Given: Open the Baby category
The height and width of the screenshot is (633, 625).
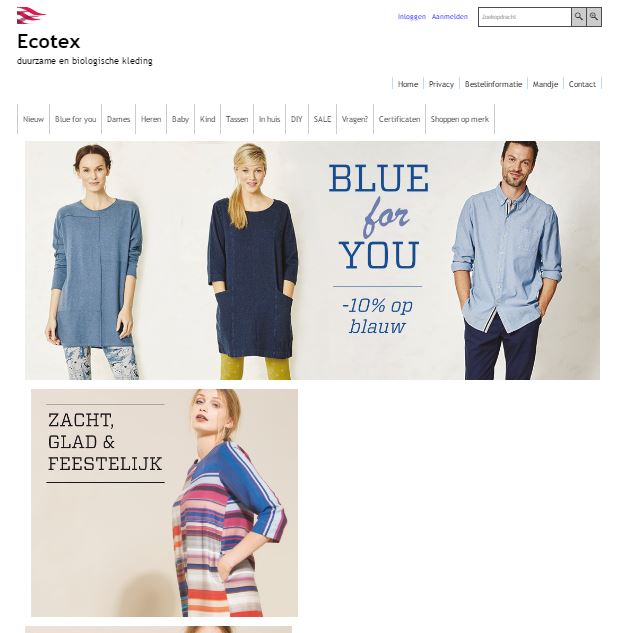Looking at the screenshot, I should point(180,119).
